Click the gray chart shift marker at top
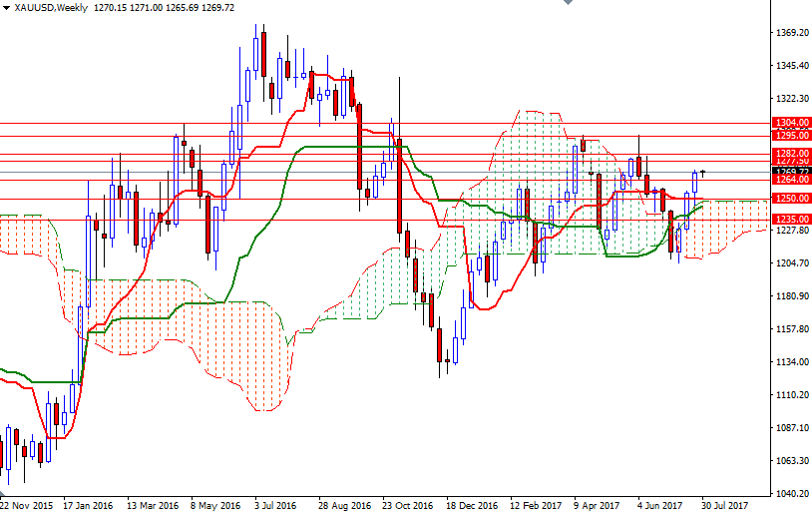This screenshot has width=812, height=513. coord(568,2)
